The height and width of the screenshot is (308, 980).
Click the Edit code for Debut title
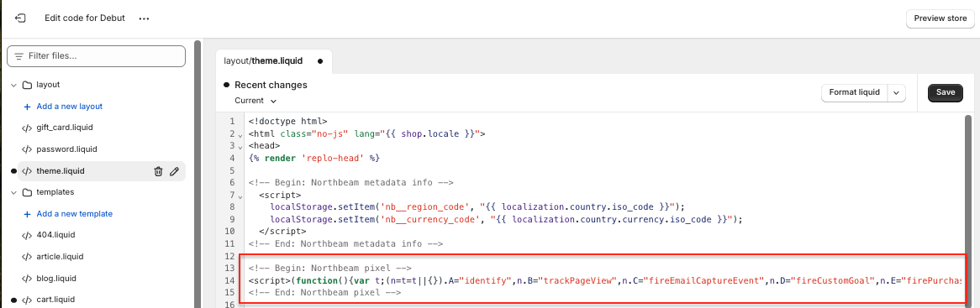[85, 18]
